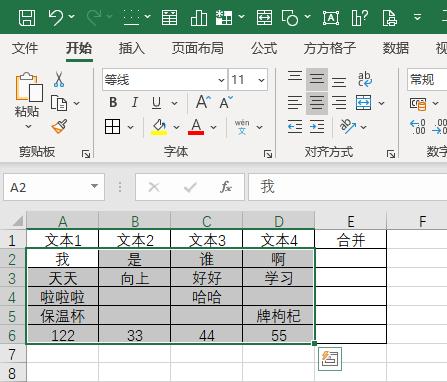Expand font color dropdown arrow
This screenshot has width=447, height=382.
pos(213,127)
